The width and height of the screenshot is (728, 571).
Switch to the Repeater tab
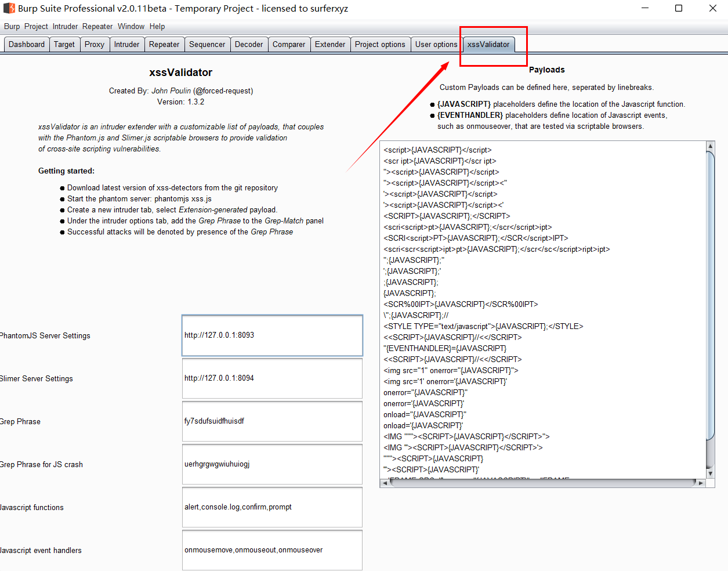pyautogui.click(x=164, y=45)
